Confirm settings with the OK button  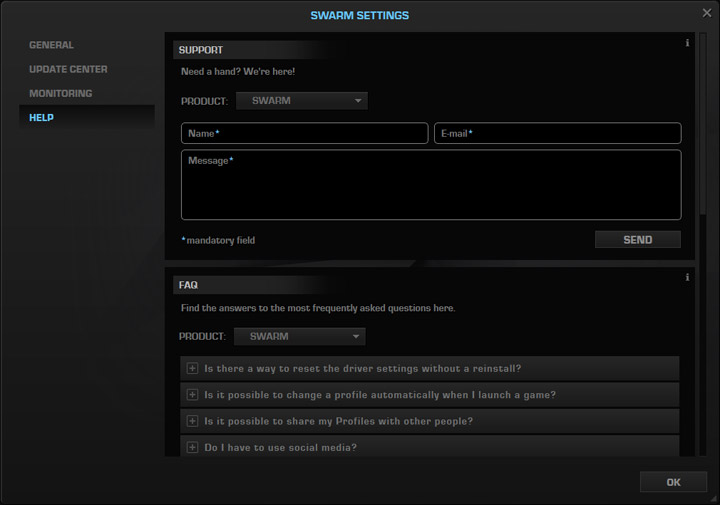click(x=673, y=482)
